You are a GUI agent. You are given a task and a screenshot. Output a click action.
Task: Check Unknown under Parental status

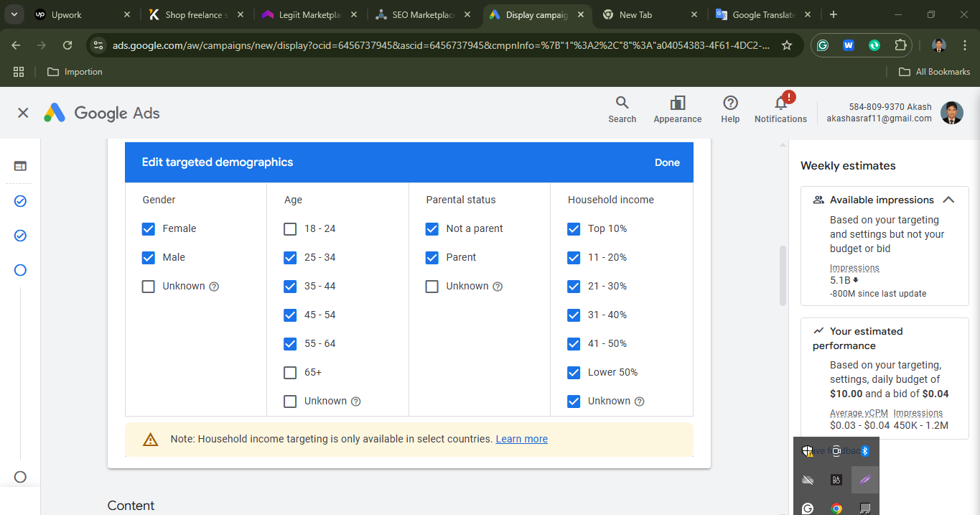point(431,286)
